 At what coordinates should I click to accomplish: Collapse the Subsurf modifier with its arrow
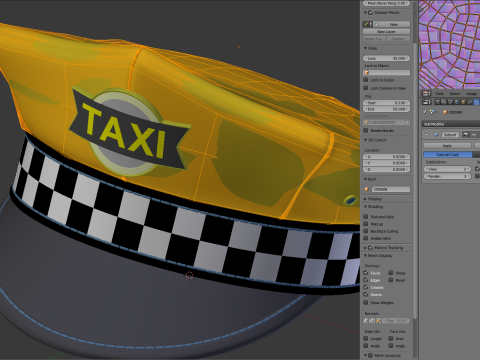coord(427,135)
